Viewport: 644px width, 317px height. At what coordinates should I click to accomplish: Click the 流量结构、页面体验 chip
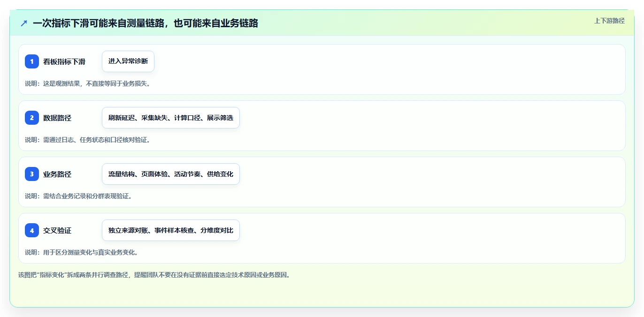coord(171,174)
